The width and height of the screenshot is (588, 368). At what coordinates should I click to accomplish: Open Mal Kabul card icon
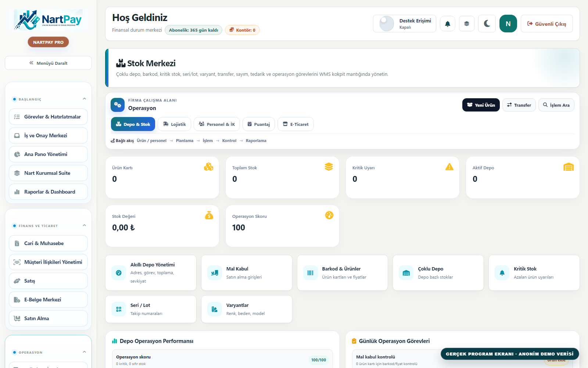pos(215,273)
